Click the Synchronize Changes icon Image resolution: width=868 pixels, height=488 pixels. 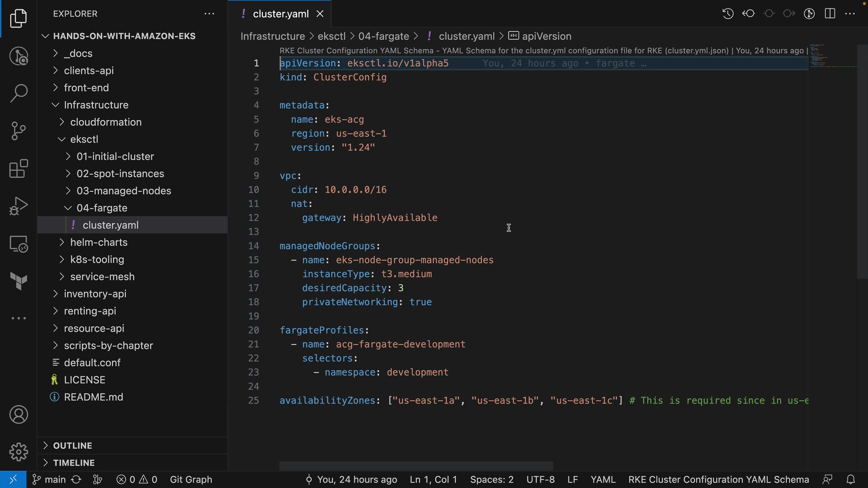[76, 479]
